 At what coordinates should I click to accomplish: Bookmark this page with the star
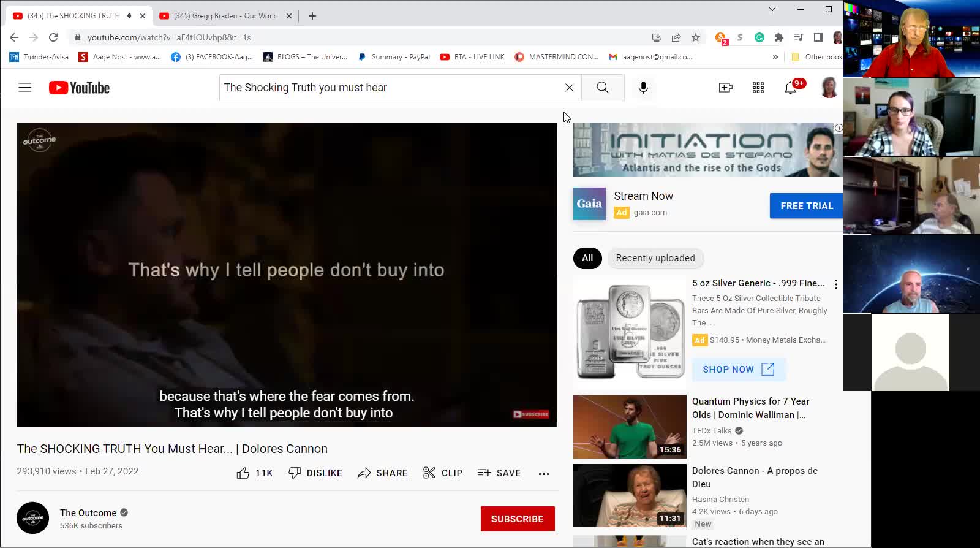(x=696, y=37)
